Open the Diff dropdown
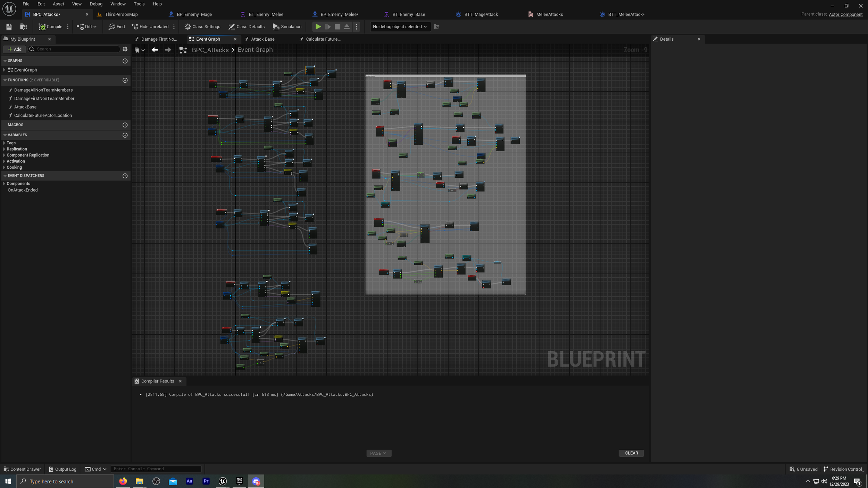 point(87,27)
